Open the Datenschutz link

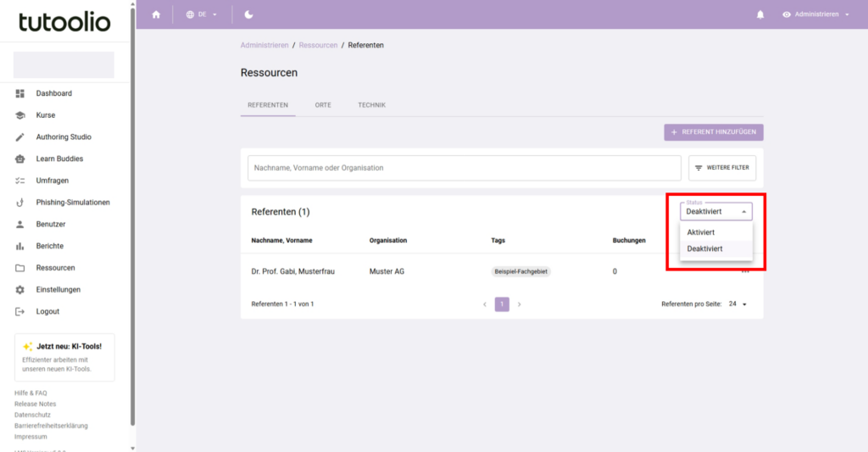(32, 415)
